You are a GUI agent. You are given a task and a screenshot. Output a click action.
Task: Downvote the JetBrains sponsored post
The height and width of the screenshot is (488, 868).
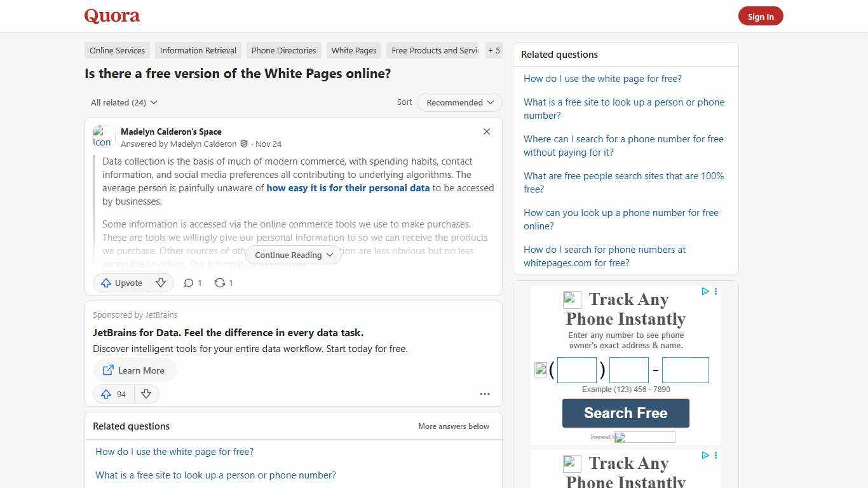(146, 394)
